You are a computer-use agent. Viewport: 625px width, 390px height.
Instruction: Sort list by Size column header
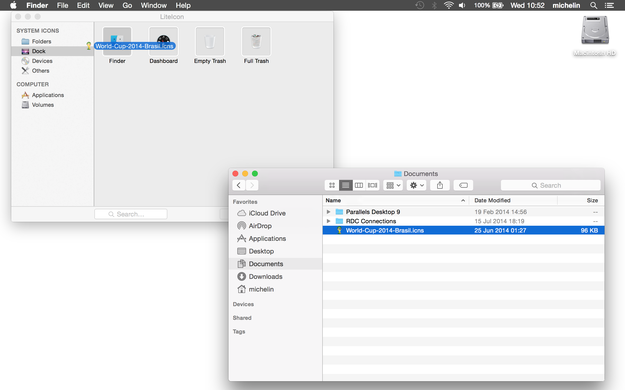coord(581,200)
